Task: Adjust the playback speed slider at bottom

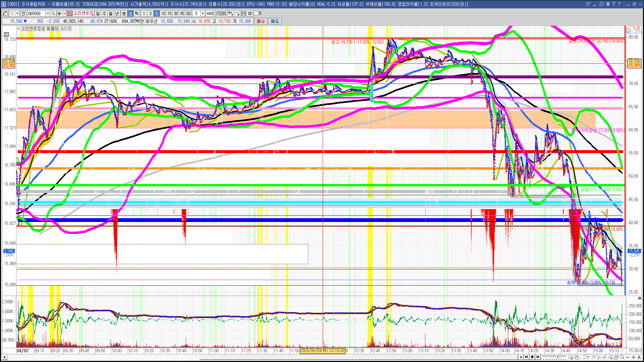Action: coord(558,357)
